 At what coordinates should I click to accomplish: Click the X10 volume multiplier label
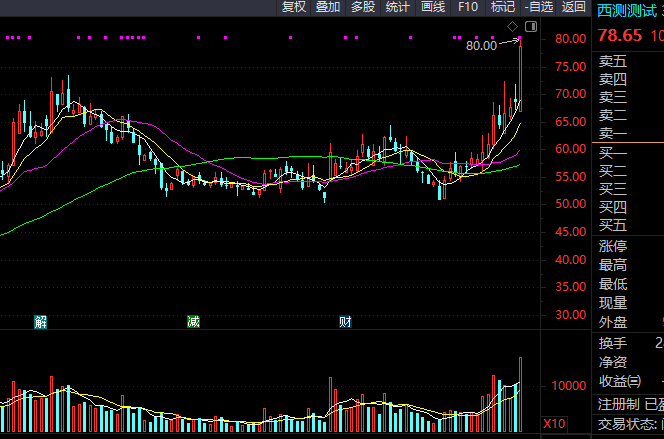point(554,424)
